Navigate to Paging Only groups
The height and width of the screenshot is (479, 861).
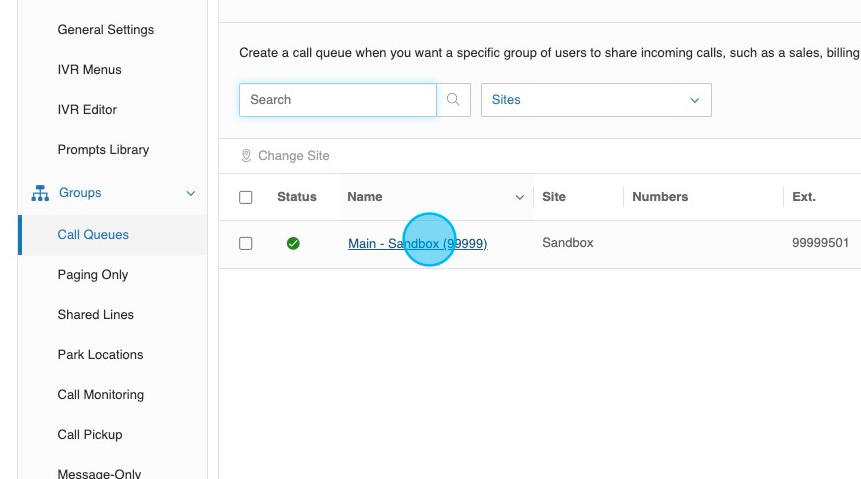[93, 275]
